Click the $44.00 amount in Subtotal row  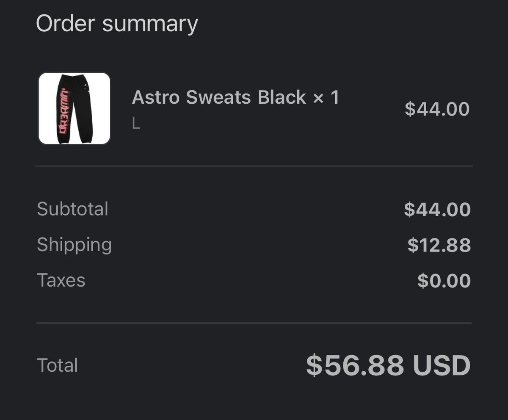[x=437, y=210]
